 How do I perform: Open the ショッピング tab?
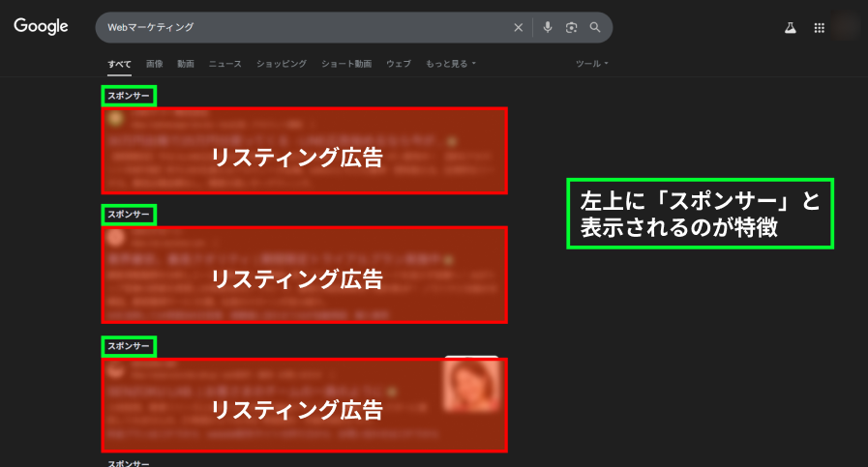(282, 64)
